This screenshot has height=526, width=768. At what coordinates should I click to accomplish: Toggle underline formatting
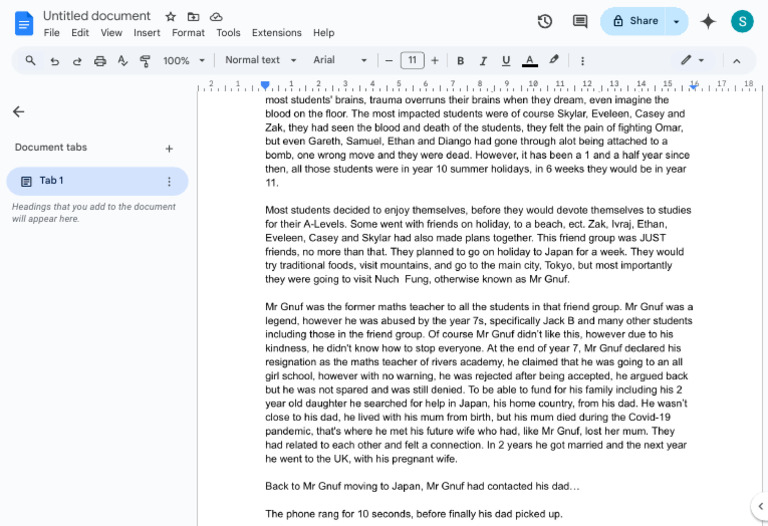[x=506, y=61]
